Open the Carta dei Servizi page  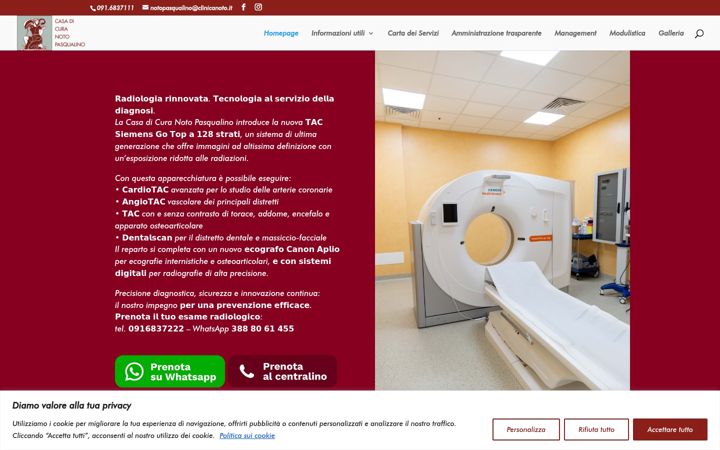[413, 33]
